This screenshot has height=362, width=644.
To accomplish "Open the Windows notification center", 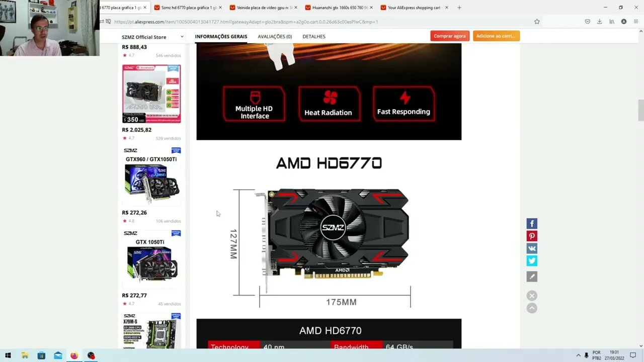I will [633, 355].
